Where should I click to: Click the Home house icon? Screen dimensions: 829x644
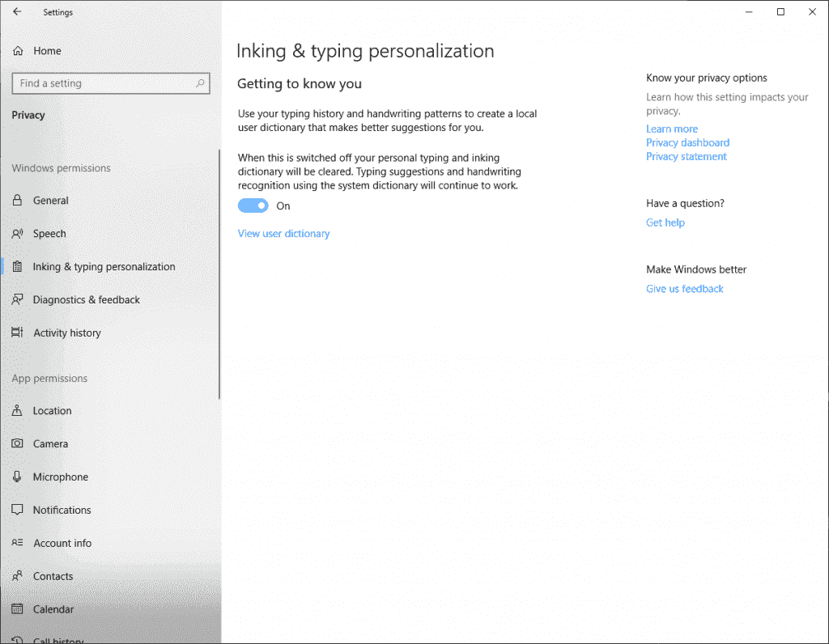pyautogui.click(x=18, y=51)
